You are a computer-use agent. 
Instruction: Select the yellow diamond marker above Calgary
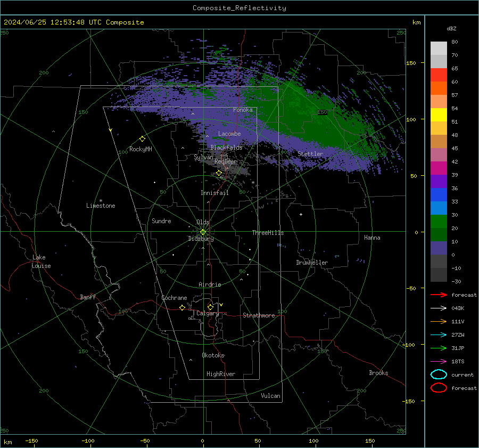(210, 307)
